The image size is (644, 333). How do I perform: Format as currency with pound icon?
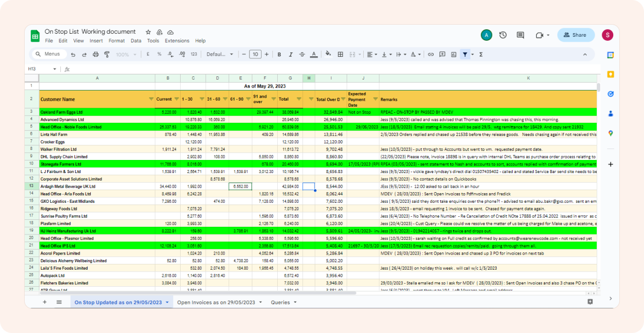[148, 54]
